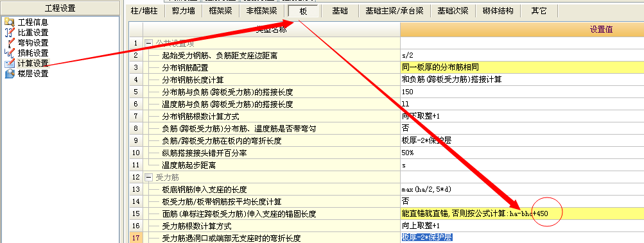
Task: Click the 楼层设置 icon
Action: tap(9, 74)
